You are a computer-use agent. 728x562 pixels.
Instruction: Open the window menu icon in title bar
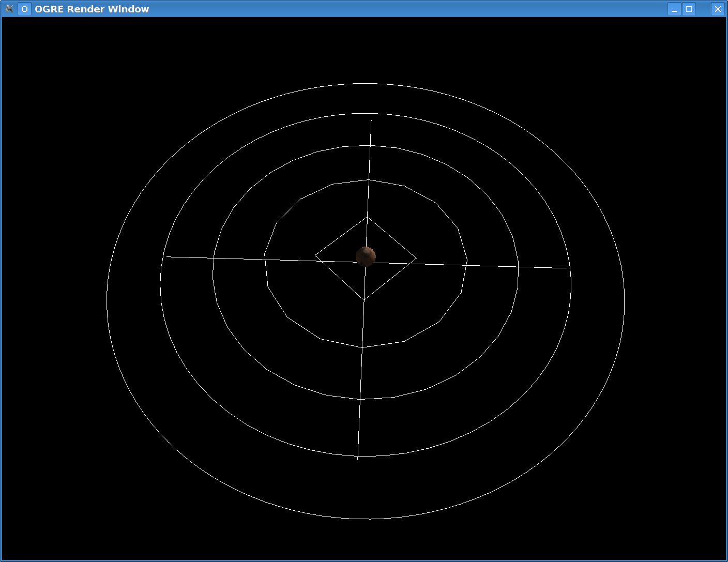point(9,9)
